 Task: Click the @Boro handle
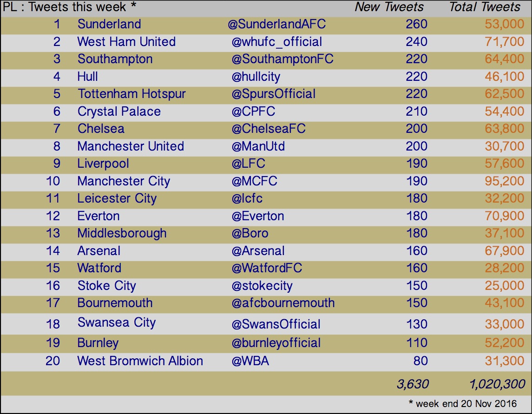(x=250, y=233)
